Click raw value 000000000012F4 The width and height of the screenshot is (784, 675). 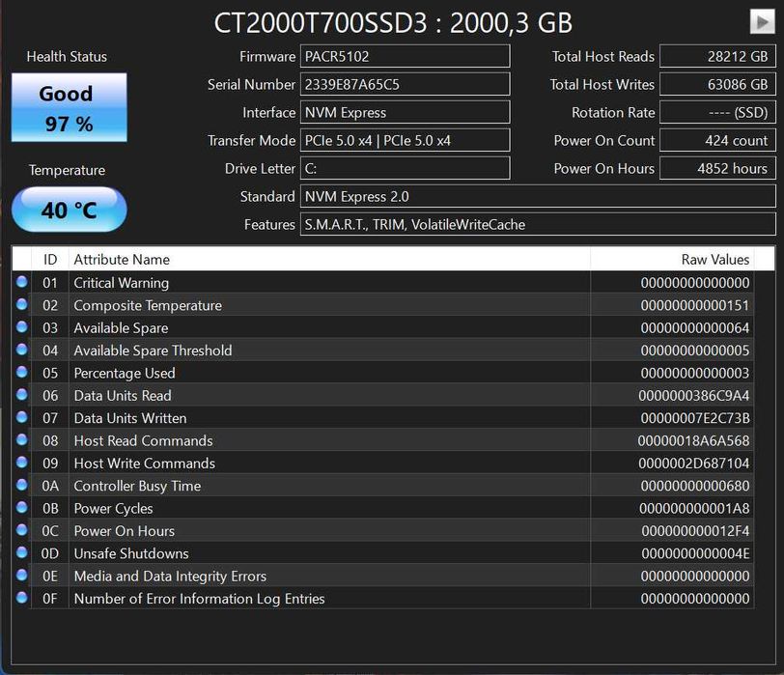(695, 531)
